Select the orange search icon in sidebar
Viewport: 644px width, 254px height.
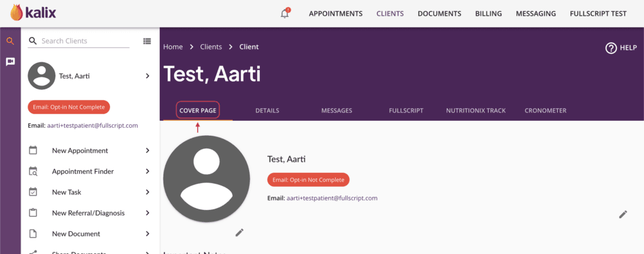tap(10, 41)
